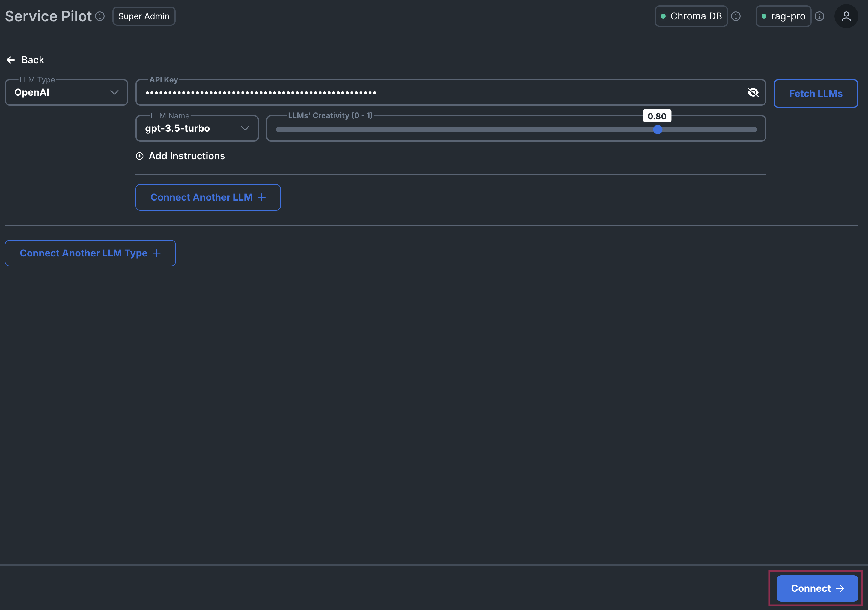Click the Super Admin badge
The width and height of the screenshot is (868, 610).
click(144, 16)
